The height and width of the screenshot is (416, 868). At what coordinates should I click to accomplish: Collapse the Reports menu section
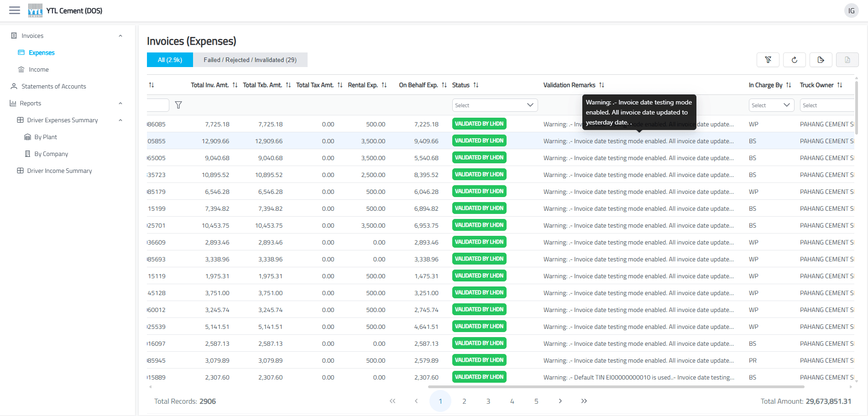(120, 104)
